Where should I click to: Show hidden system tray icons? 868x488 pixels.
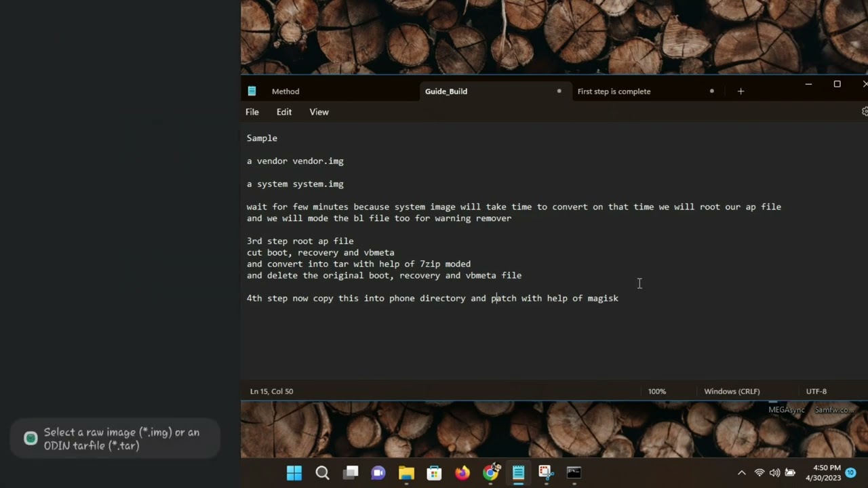(742, 473)
